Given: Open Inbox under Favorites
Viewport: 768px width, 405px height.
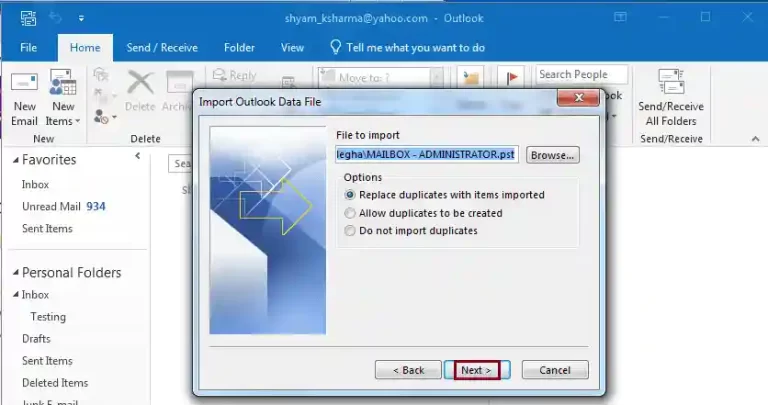Looking at the screenshot, I should 35,185.
